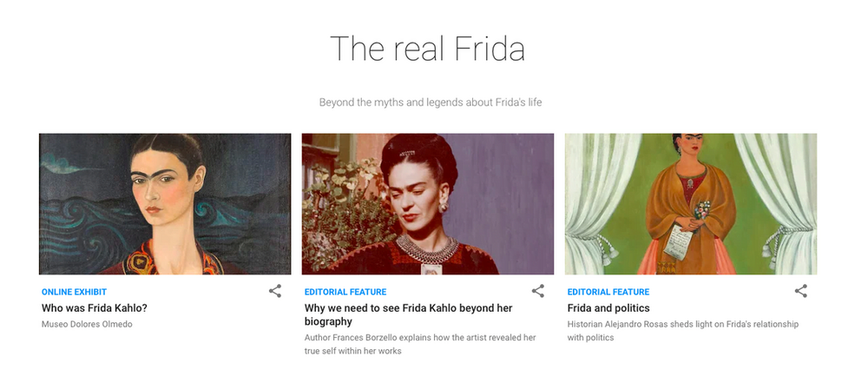
Task: Click the Alejandro Rosas article description
Action: [682, 331]
